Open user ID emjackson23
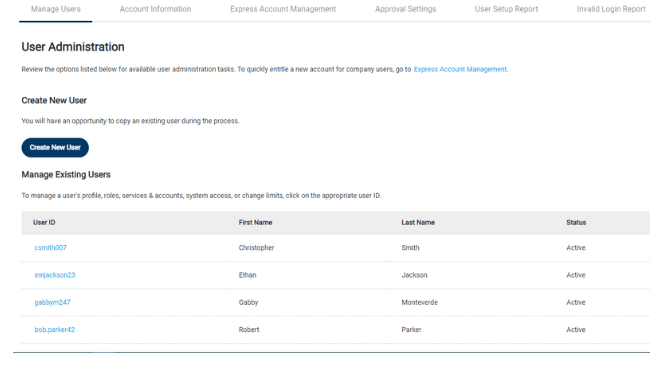 click(x=55, y=275)
